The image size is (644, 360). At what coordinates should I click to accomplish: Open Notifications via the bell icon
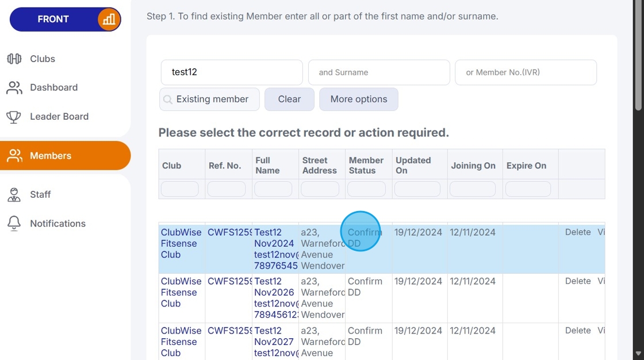click(14, 223)
